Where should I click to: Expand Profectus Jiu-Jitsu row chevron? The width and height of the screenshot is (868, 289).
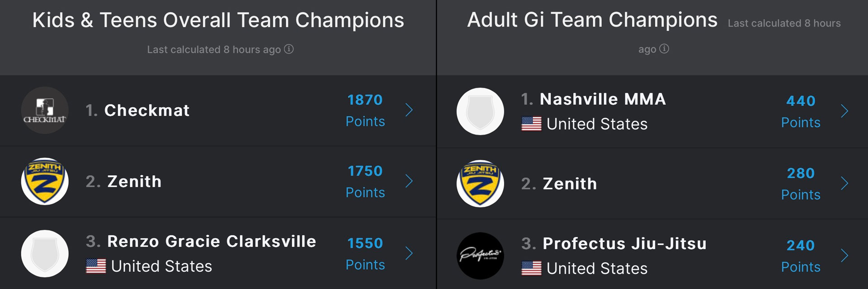pyautogui.click(x=844, y=256)
